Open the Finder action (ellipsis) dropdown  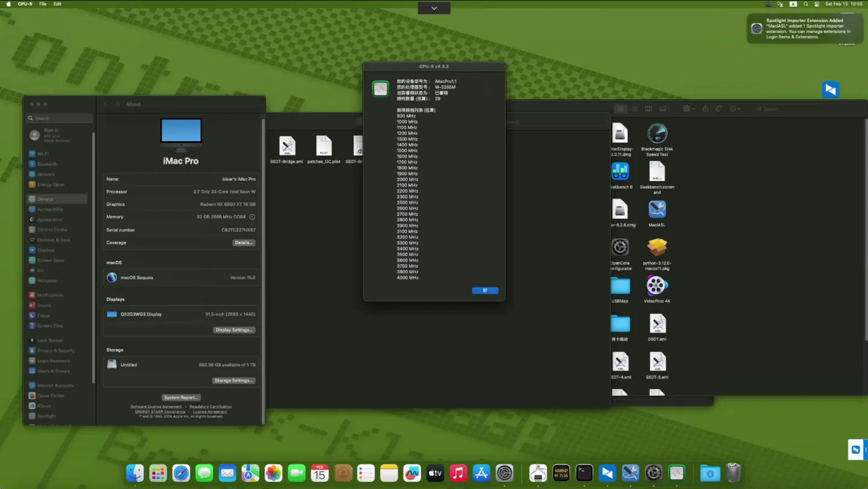[735, 109]
